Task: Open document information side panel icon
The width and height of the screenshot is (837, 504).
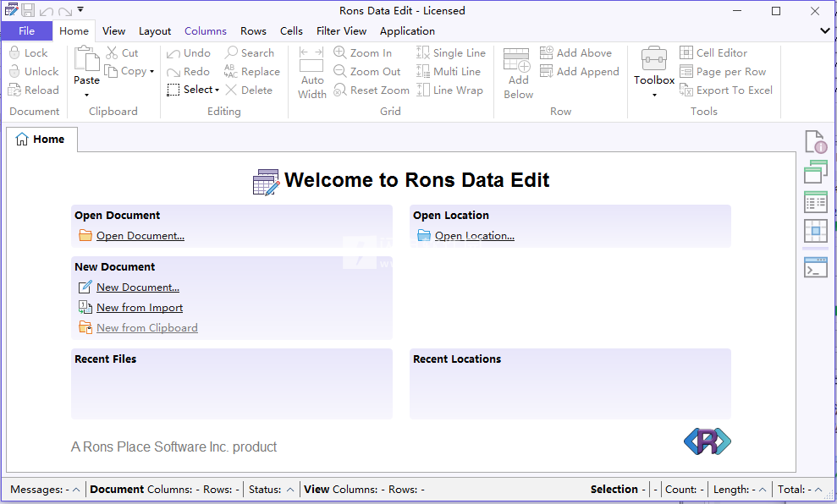Action: (816, 142)
